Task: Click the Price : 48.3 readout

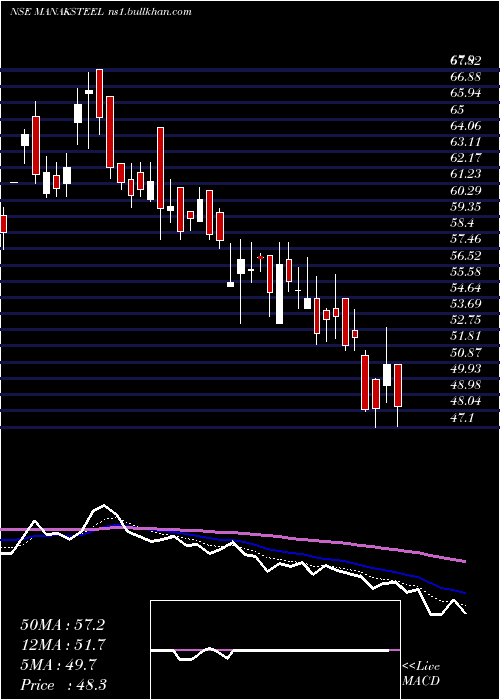Action: pyautogui.click(x=62, y=685)
